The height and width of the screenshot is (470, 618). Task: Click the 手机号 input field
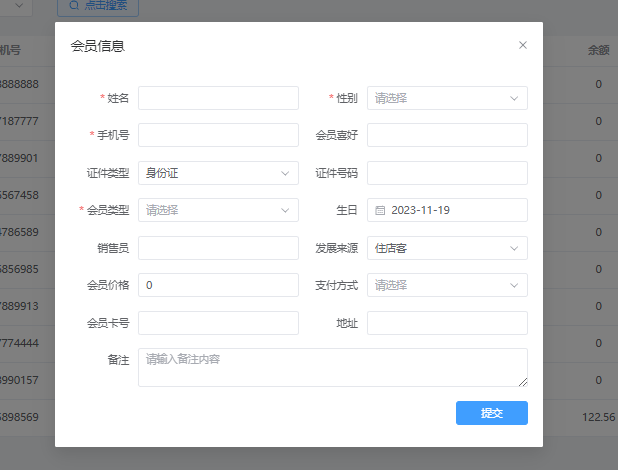(x=218, y=135)
